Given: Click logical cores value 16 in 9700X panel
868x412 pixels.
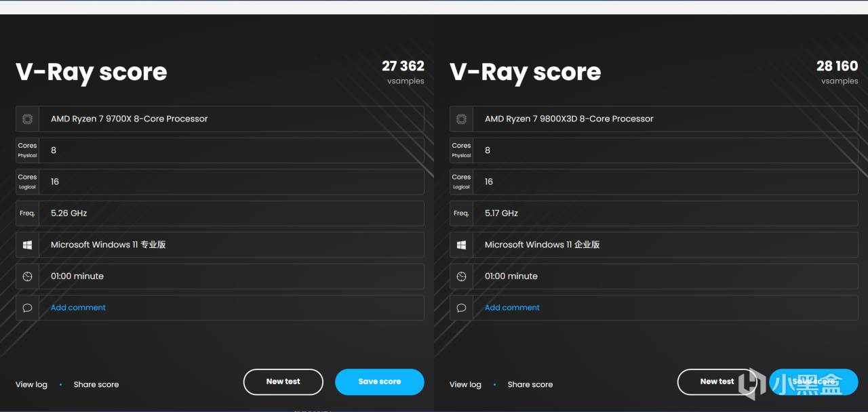Looking at the screenshot, I should pyautogui.click(x=55, y=182).
